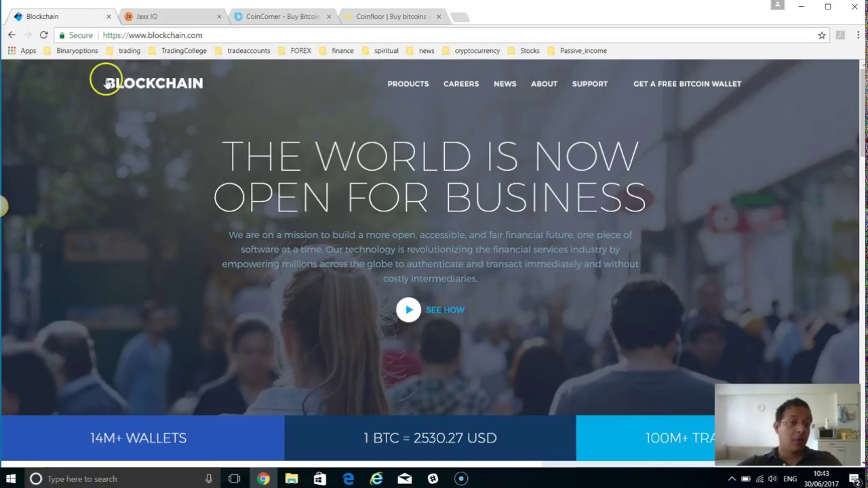Open the Mail app from the taskbar
The height and width of the screenshot is (488, 868).
point(405,479)
